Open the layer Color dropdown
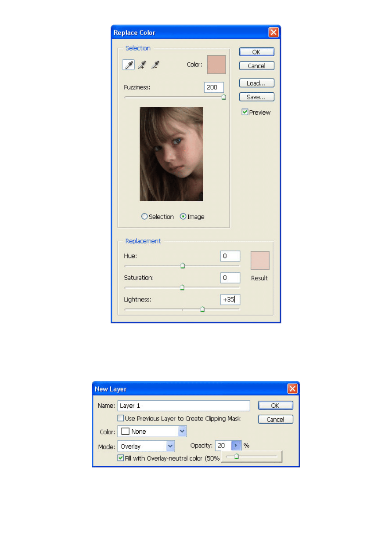The height and width of the screenshot is (555, 392). pos(182,432)
